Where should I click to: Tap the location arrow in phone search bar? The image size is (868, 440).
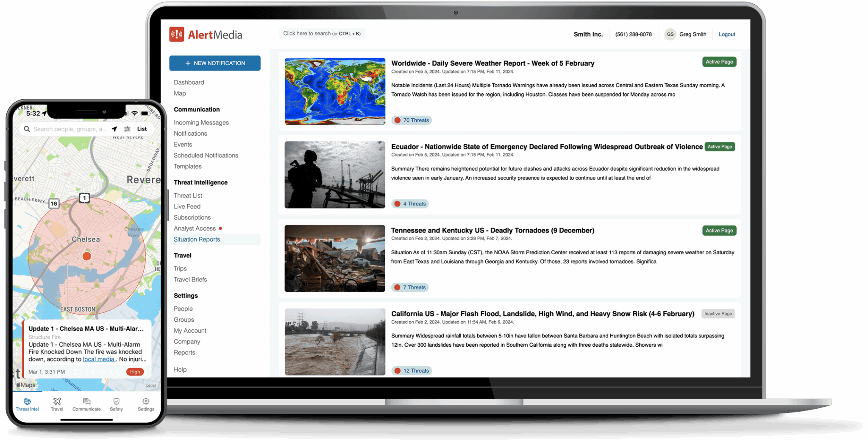(x=114, y=129)
